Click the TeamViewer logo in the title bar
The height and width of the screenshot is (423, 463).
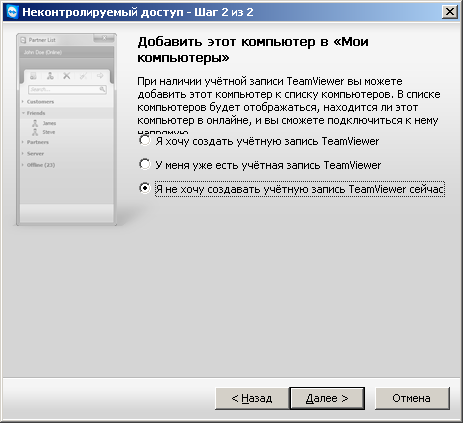(x=12, y=12)
